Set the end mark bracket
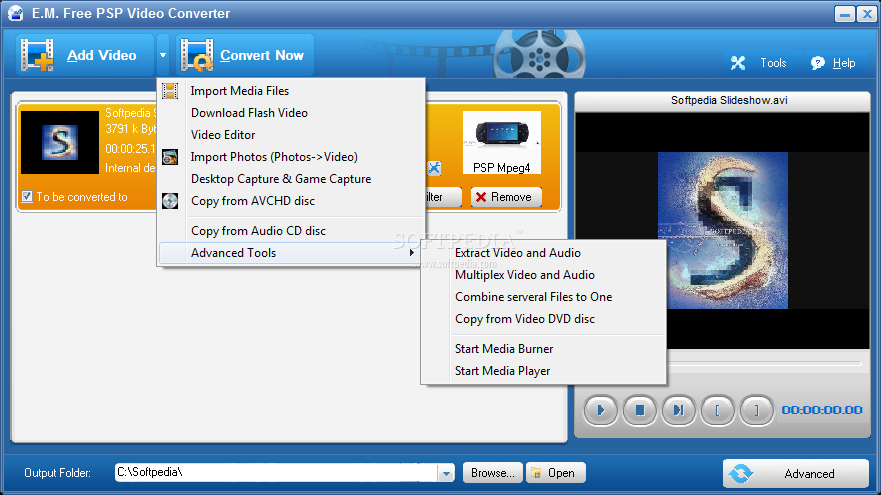 [x=756, y=410]
